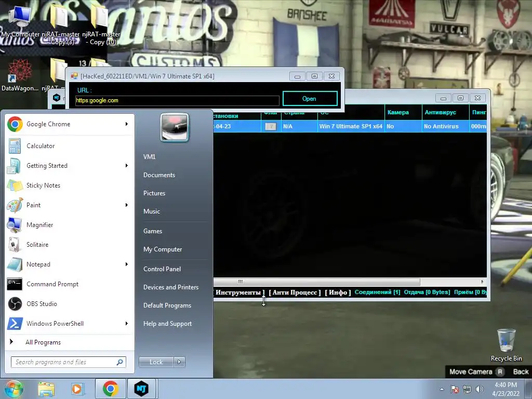Click horizontal scrollbar in njRAT list
Viewport: 532px width, 399px height.
click(x=316, y=282)
